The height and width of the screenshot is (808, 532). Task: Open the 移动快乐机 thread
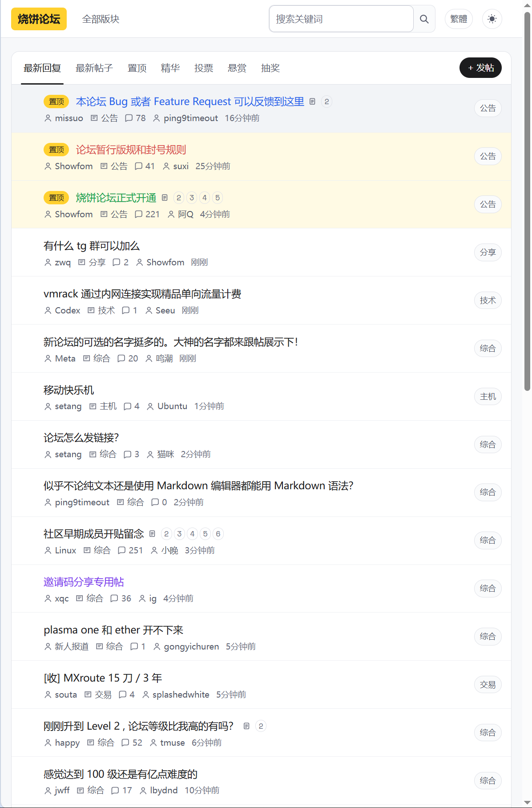(x=69, y=390)
